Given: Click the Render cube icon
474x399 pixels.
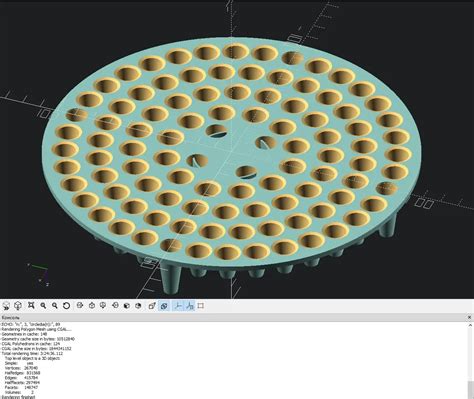Looking at the screenshot, I should (x=18, y=305).
